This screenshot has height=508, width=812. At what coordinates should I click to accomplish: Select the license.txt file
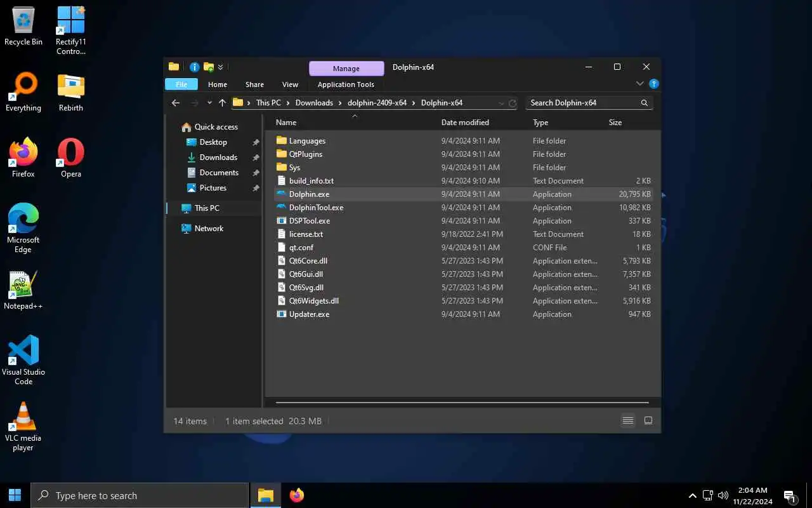tap(306, 234)
